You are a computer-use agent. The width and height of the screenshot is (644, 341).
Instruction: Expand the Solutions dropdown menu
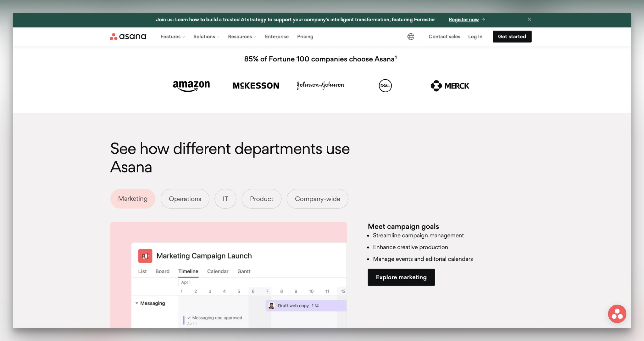coord(206,37)
